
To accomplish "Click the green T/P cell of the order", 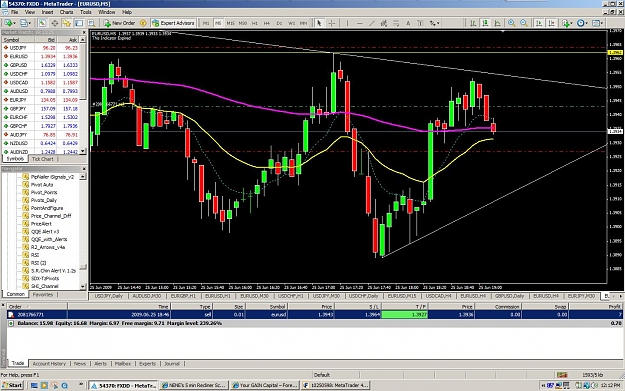I will click(405, 314).
